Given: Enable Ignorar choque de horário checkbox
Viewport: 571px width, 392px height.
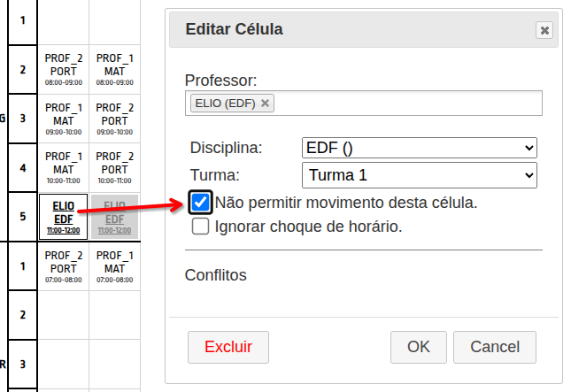Looking at the screenshot, I should 201,227.
